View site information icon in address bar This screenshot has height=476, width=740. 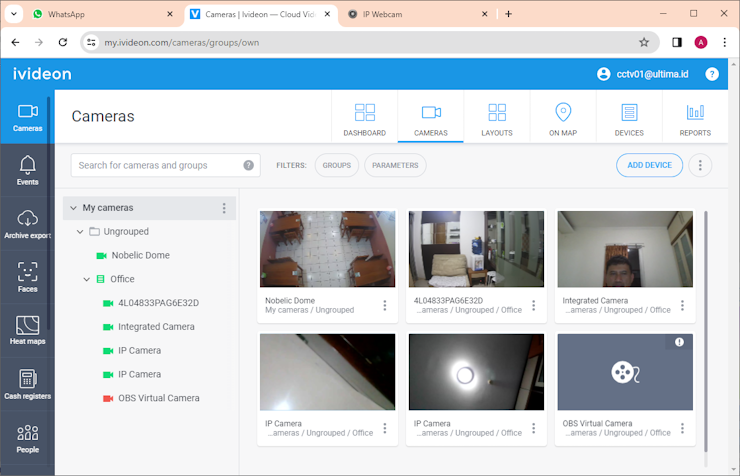pyautogui.click(x=91, y=42)
